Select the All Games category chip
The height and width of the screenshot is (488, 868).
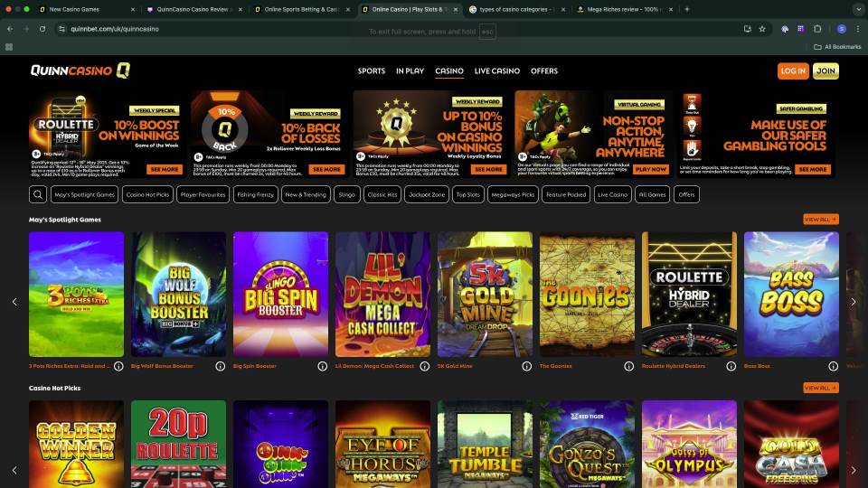click(x=652, y=194)
